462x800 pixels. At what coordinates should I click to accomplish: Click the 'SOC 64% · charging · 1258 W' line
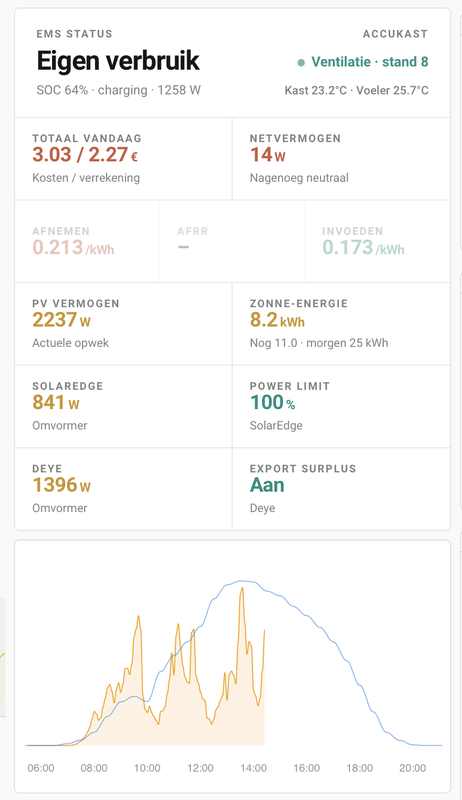[118, 90]
